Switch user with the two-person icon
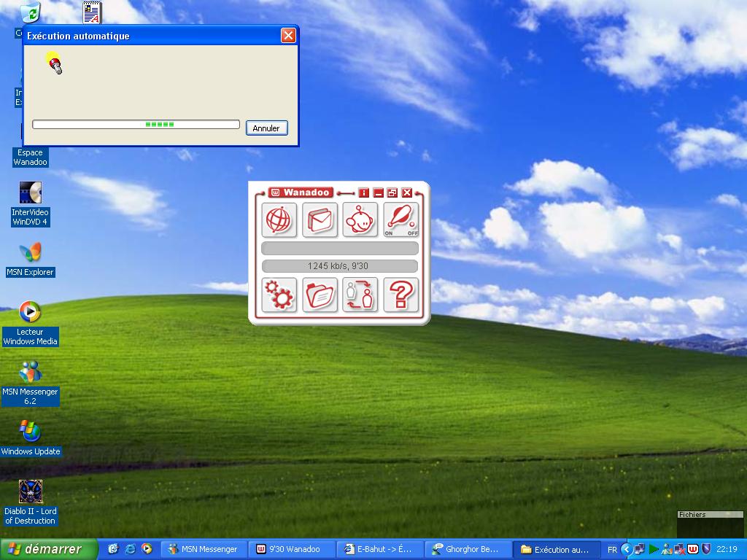This screenshot has height=560, width=747. click(x=360, y=295)
